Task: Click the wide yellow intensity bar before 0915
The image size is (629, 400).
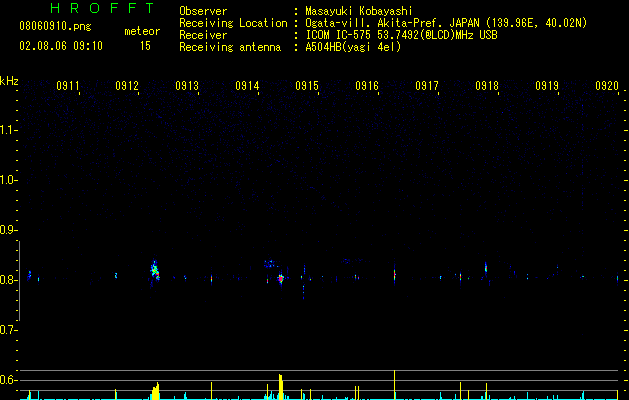Action: [x=281, y=387]
